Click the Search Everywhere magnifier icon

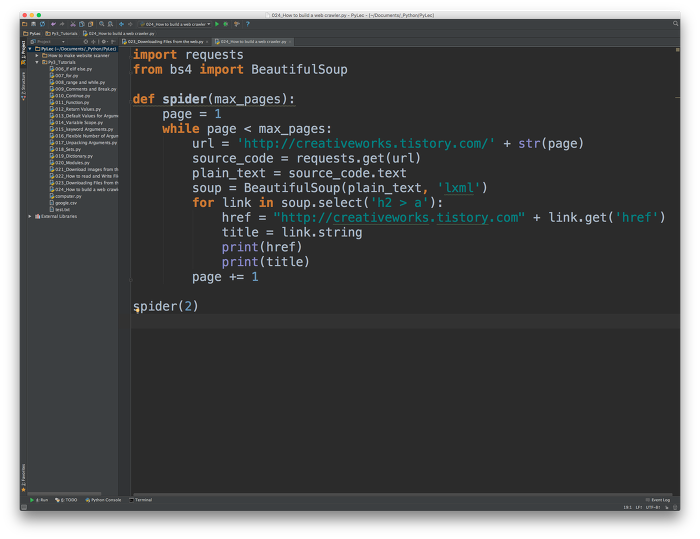(675, 24)
